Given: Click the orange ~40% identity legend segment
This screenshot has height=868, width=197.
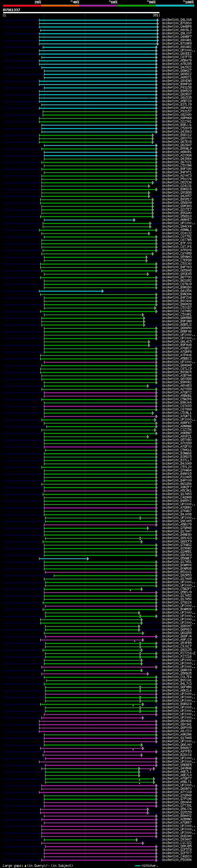Looking at the screenshot, I should pyautogui.click(x=60, y=6).
